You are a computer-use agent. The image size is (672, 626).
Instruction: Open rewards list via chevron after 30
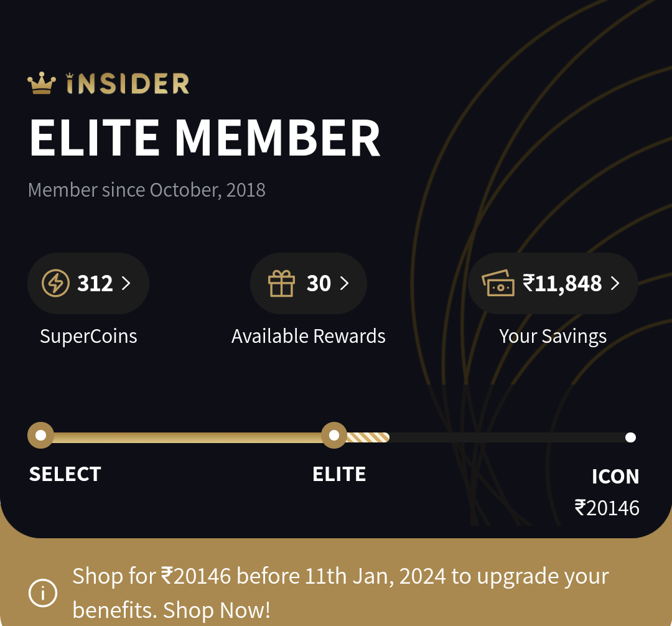344,284
